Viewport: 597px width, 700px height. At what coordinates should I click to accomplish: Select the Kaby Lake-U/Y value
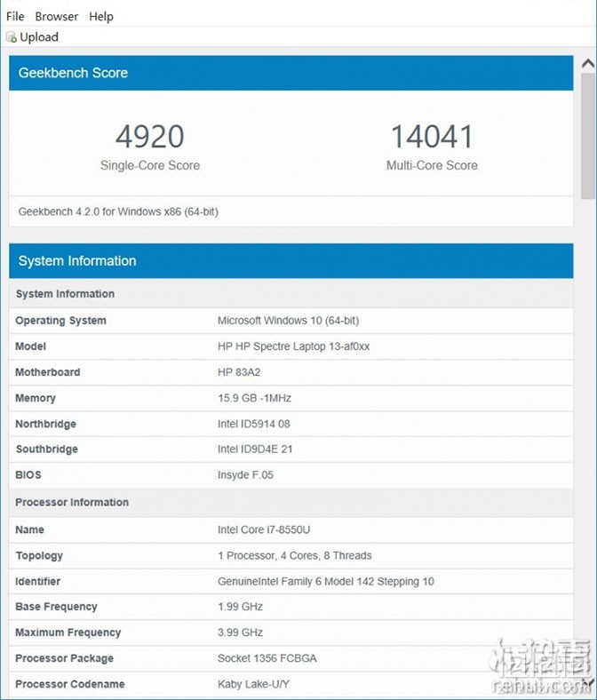[x=253, y=684]
